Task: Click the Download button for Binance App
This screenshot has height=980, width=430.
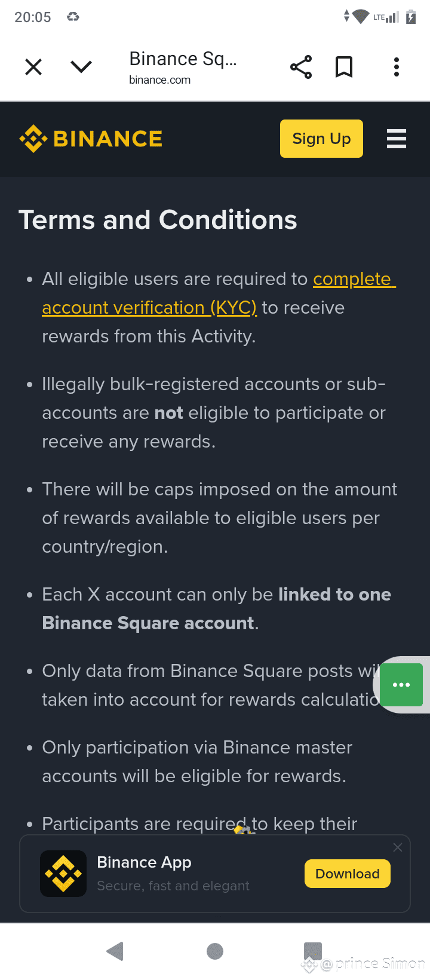Action: pyautogui.click(x=348, y=874)
